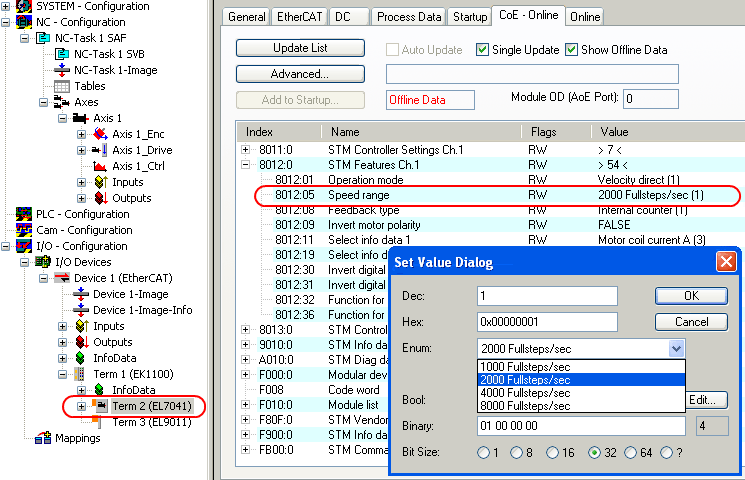Expand the Term 2 (EL7041) node
The height and width of the screenshot is (480, 745).
click(81, 406)
